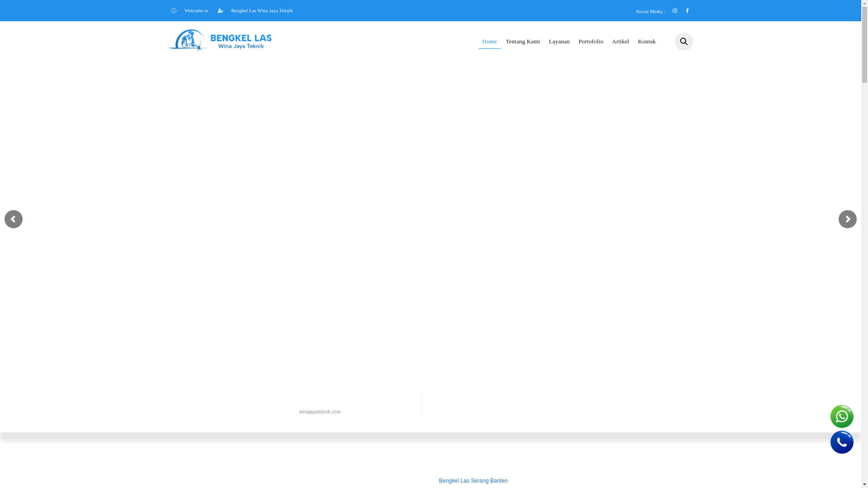Click Welcome to text in top bar
868x488 pixels.
pos(196,10)
